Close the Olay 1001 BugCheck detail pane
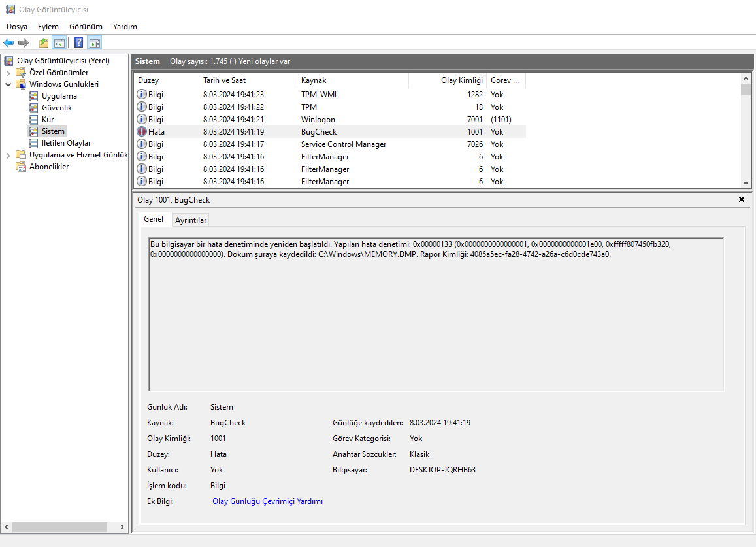 coord(742,199)
